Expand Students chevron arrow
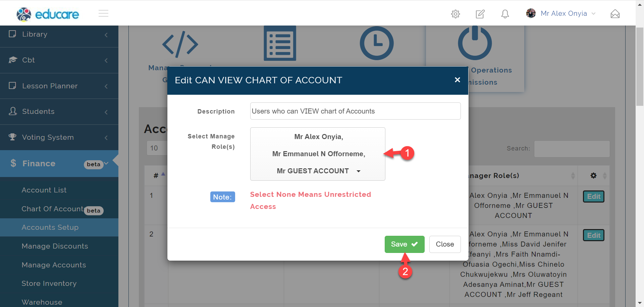Screen dimensions: 644x307 tap(106, 112)
